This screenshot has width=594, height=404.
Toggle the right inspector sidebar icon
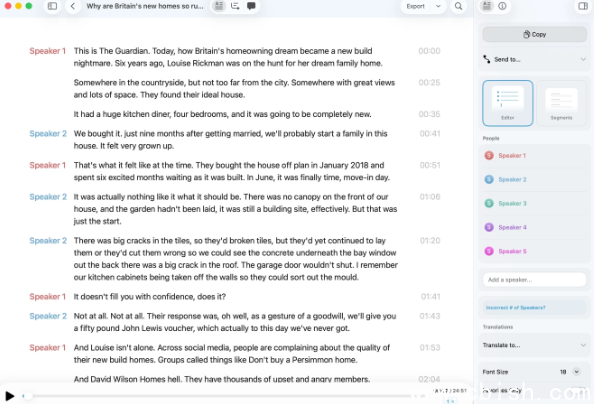click(583, 6)
